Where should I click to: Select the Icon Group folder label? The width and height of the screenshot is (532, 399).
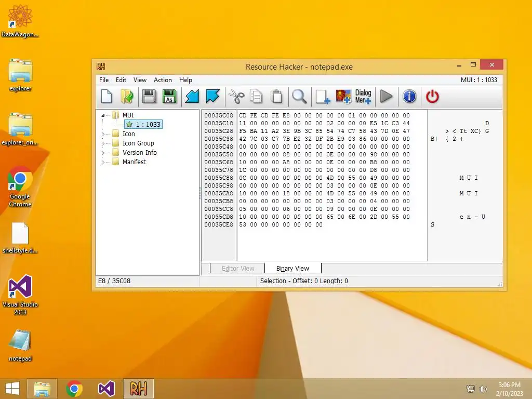pos(138,143)
